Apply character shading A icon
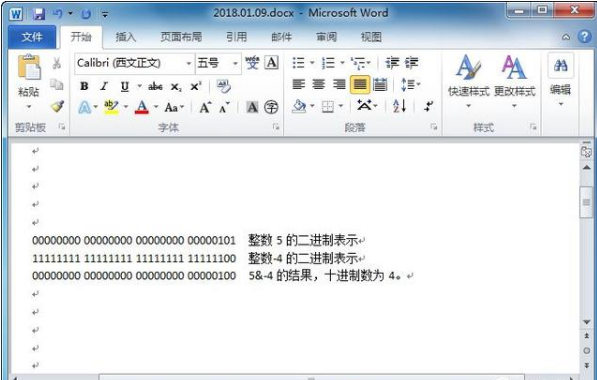Viewport: 597px width, 380px height. point(252,107)
